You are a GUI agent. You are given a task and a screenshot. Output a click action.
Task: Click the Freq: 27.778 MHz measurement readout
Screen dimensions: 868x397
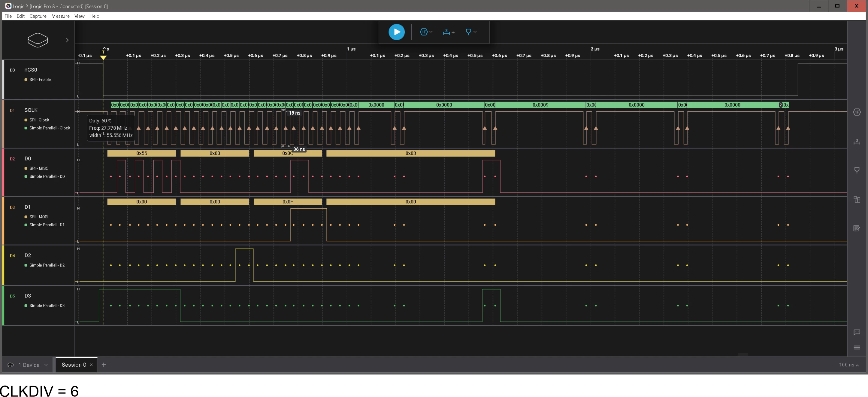108,128
